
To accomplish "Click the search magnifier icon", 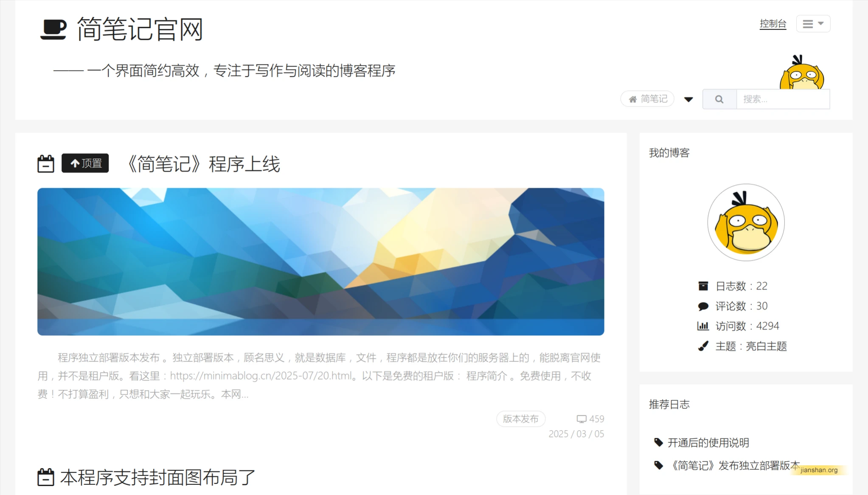I will (719, 99).
